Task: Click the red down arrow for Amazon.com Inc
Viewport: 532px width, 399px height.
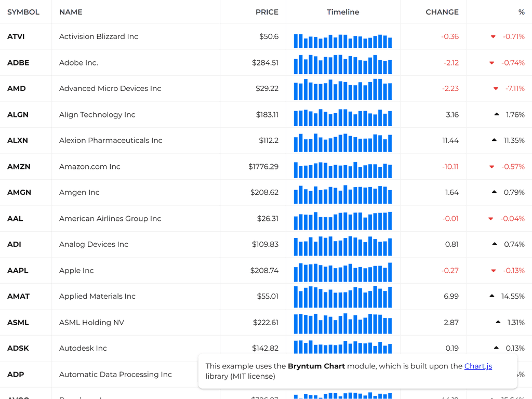Action: coord(490,166)
